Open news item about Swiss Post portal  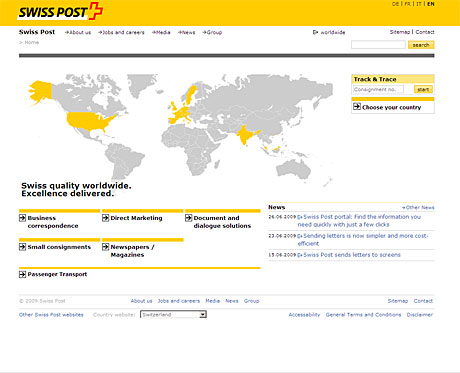359,221
